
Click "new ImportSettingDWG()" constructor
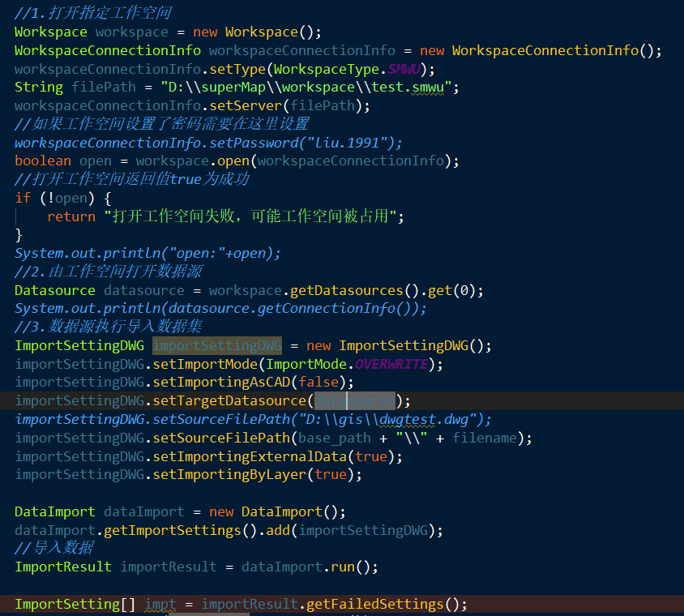[x=399, y=345]
